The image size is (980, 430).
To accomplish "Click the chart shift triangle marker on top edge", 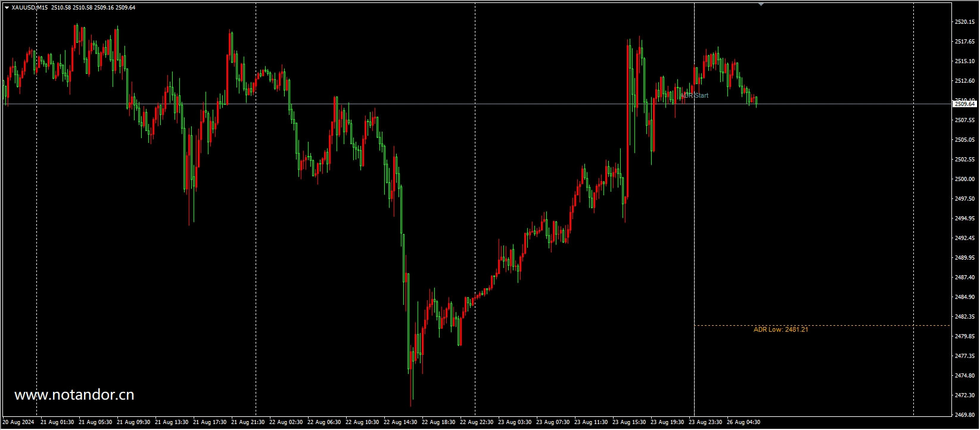I will [761, 4].
